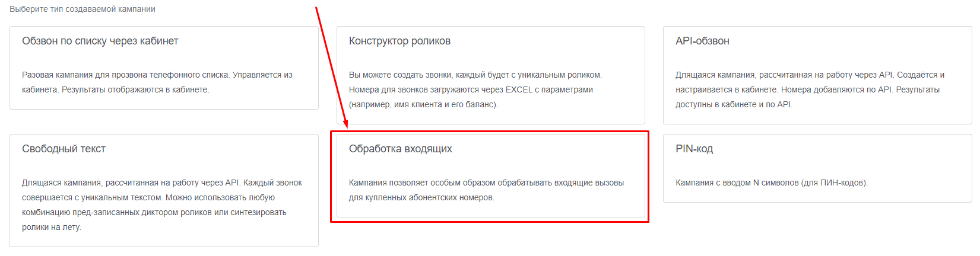The image size is (980, 256).
Task: Click the «Выберите тип создаваемой кампании» label
Action: pos(83,9)
